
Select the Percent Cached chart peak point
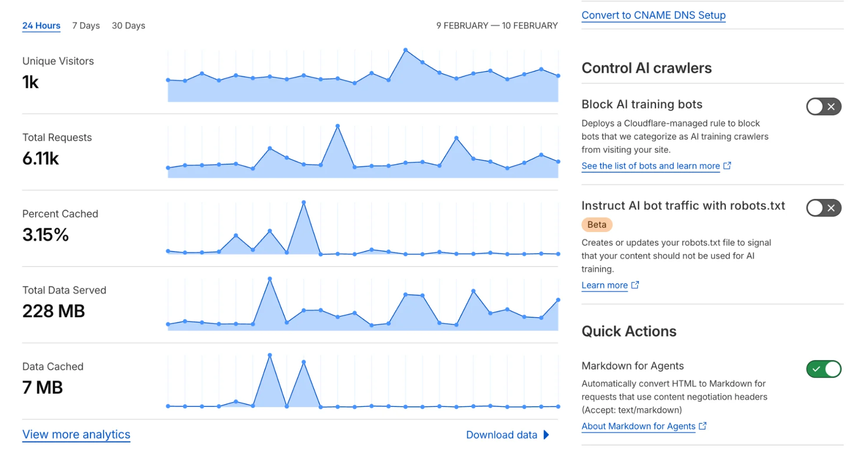tap(304, 203)
